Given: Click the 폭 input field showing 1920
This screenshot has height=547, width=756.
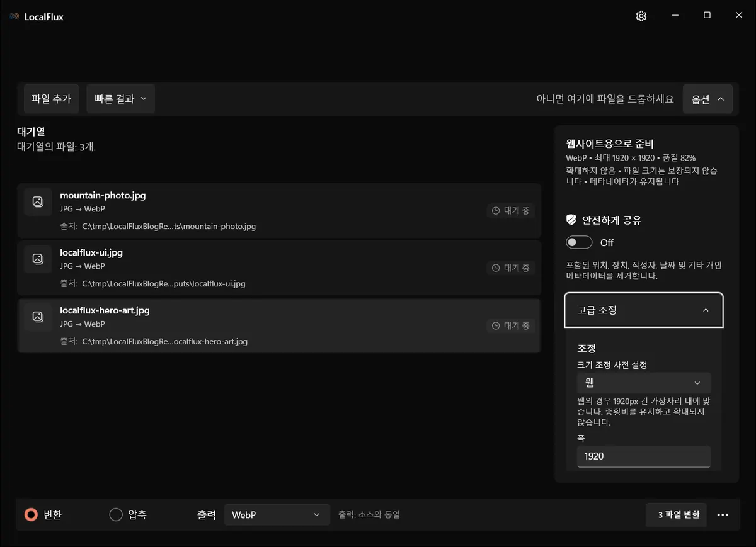Looking at the screenshot, I should tap(644, 456).
